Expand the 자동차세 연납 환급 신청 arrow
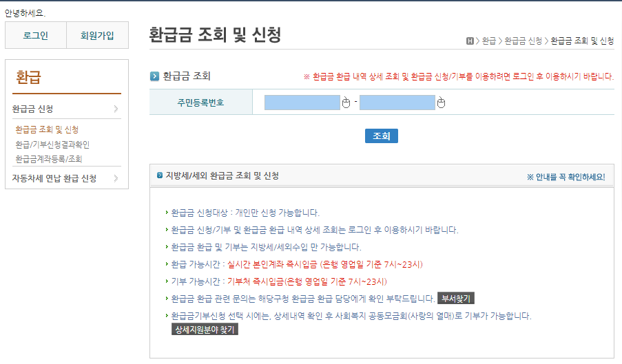The image size is (622, 364). [x=116, y=178]
